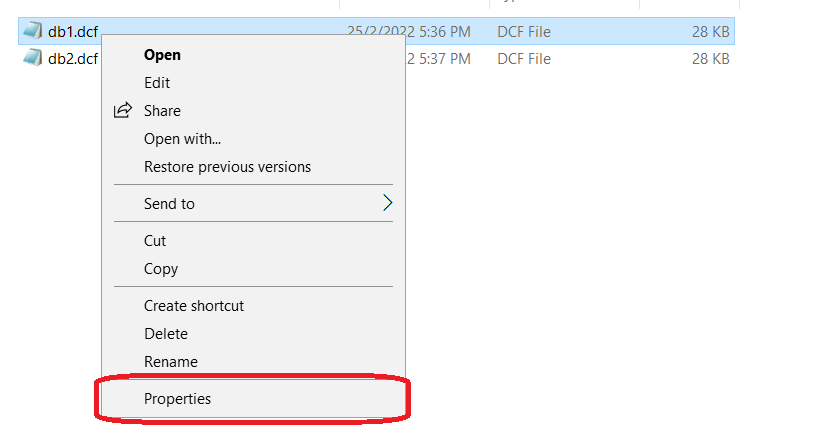818x436 pixels.
Task: Select the db2.dcf file name
Action: (x=73, y=59)
